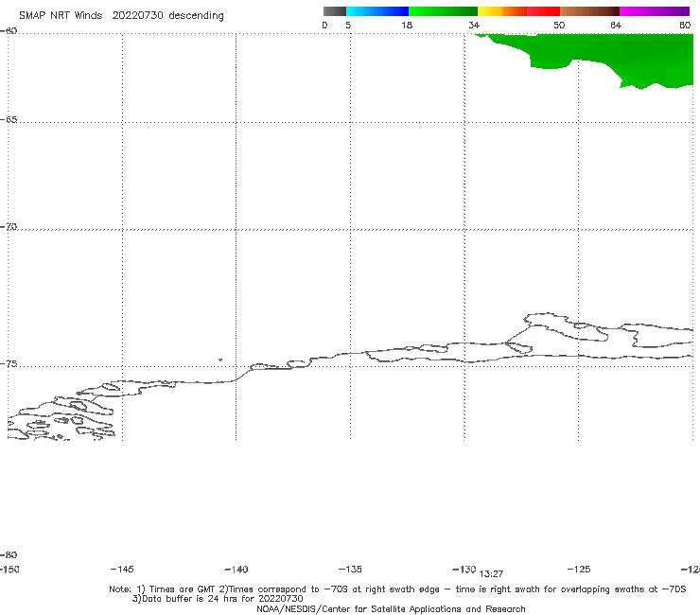Click the NOAA/NESDIS credit line
Image resolution: width=700 pixels, height=615 pixels.
[391, 608]
